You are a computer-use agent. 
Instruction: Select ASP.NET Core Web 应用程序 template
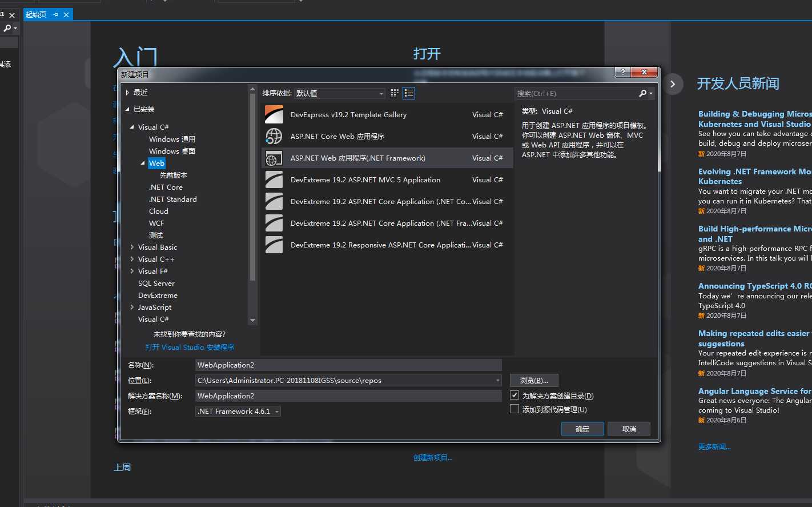pos(387,137)
